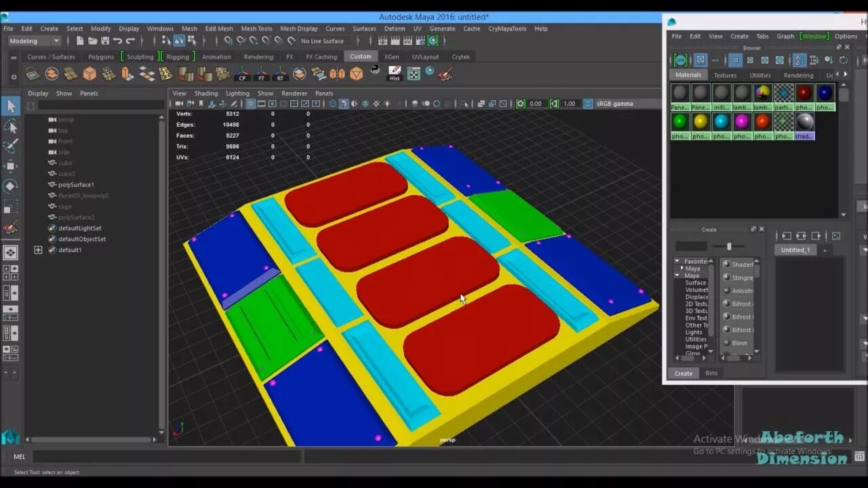Select defaultLightSet in the Outliner
The image size is (868, 488).
coord(79,228)
